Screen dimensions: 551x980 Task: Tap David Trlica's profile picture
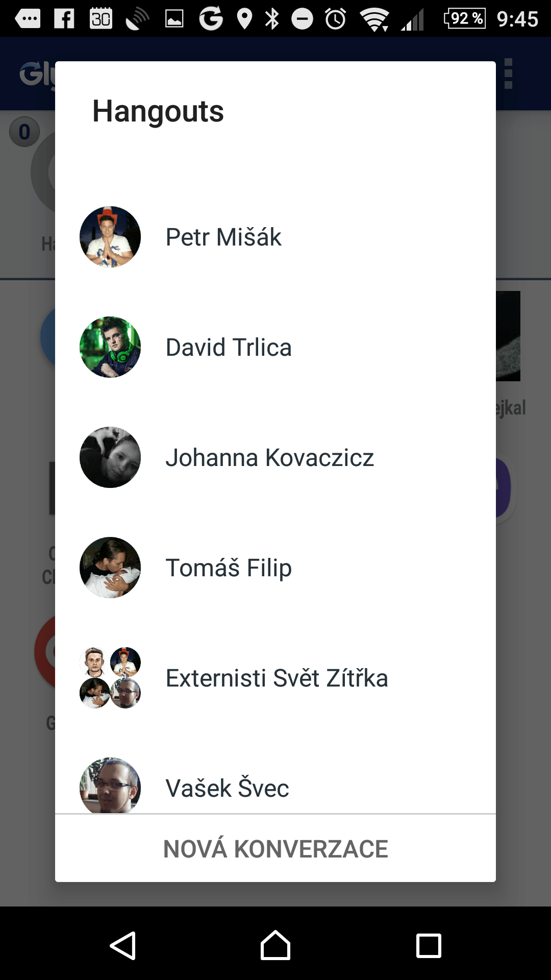110,347
